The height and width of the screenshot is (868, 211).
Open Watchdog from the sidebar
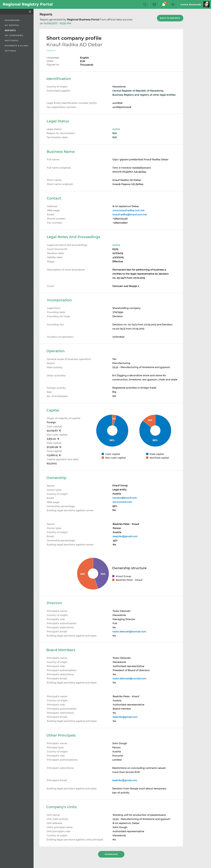11,40
